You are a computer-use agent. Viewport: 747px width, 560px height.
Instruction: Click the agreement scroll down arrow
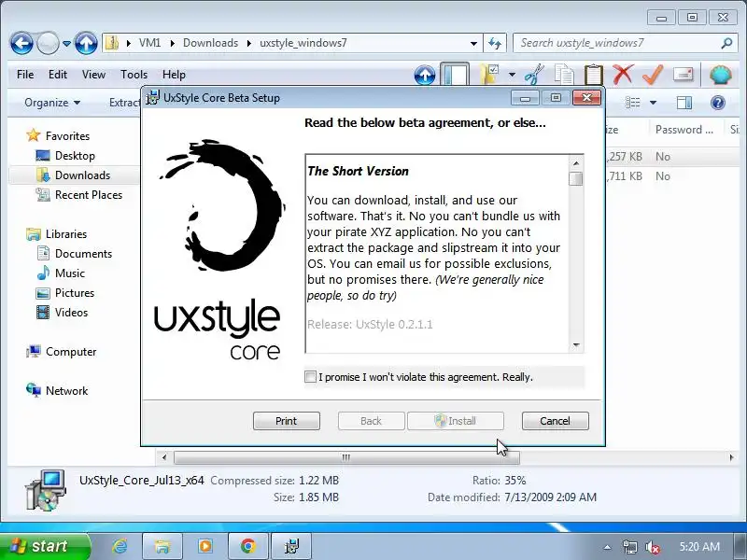576,345
